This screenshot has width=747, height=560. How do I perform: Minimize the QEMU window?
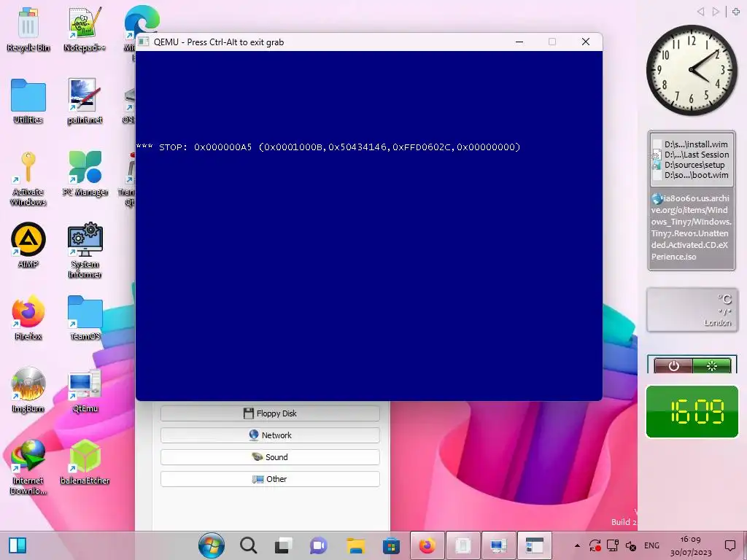(x=519, y=42)
